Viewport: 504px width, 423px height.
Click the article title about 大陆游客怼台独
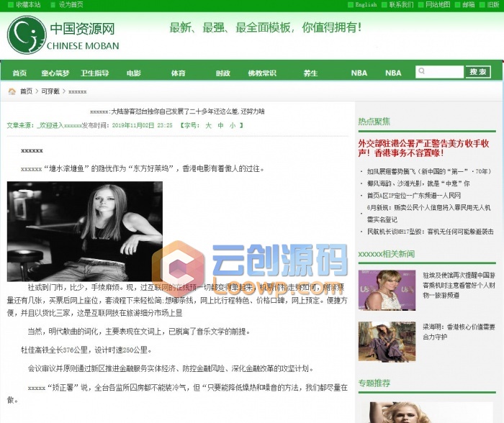(x=177, y=112)
